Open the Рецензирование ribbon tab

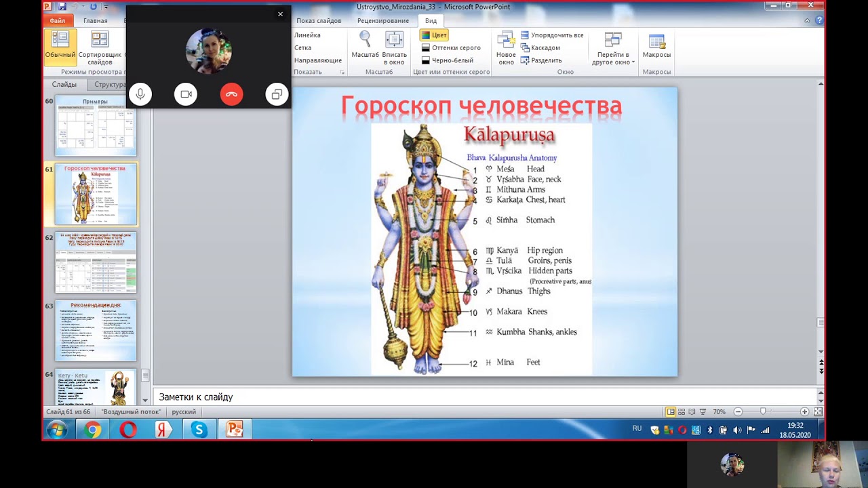(x=383, y=21)
